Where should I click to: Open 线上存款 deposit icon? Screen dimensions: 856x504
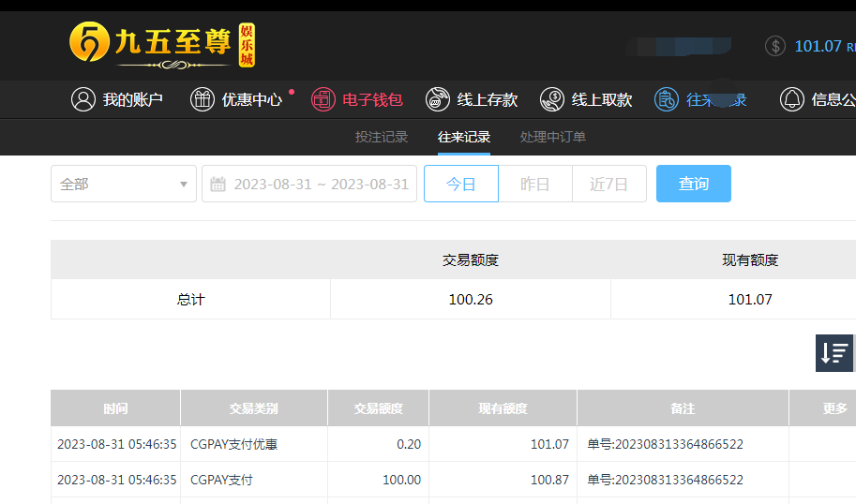click(438, 99)
